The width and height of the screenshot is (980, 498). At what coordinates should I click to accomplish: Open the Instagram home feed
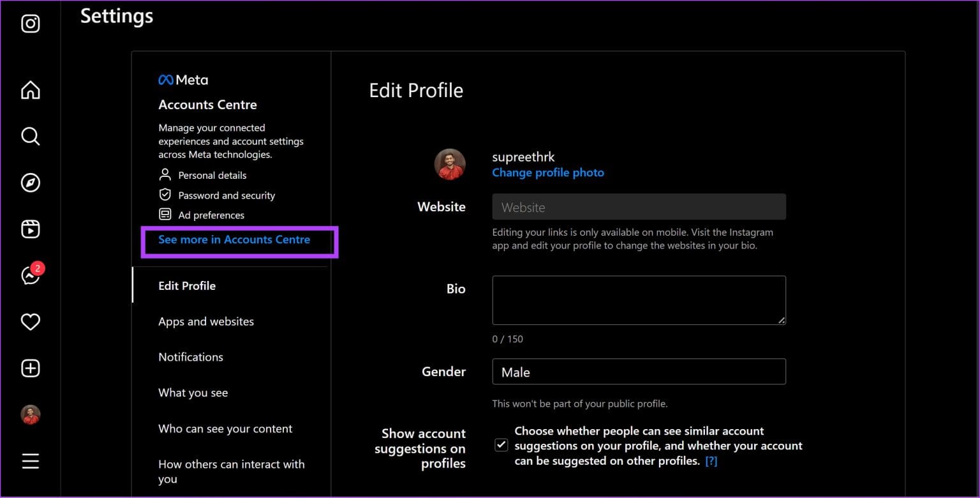(30, 90)
